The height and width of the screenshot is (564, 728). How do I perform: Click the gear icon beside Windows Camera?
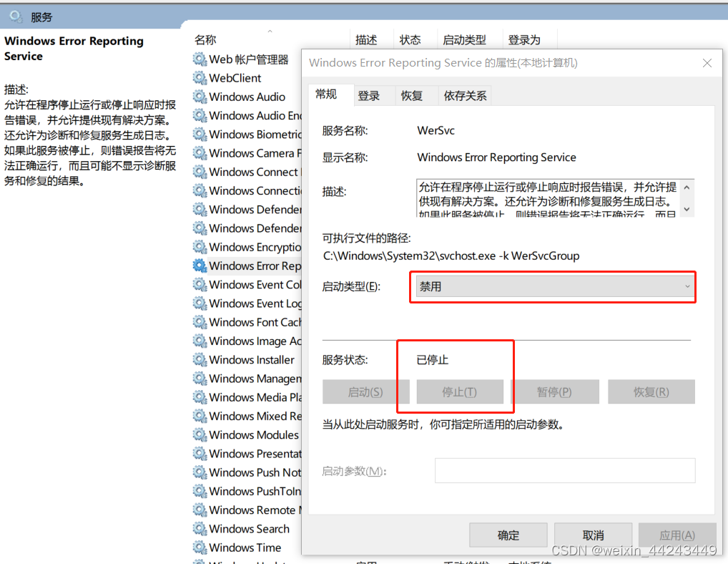click(x=200, y=153)
